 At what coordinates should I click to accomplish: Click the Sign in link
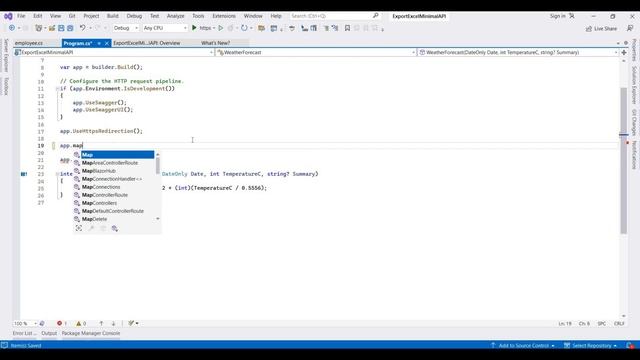click(x=558, y=16)
